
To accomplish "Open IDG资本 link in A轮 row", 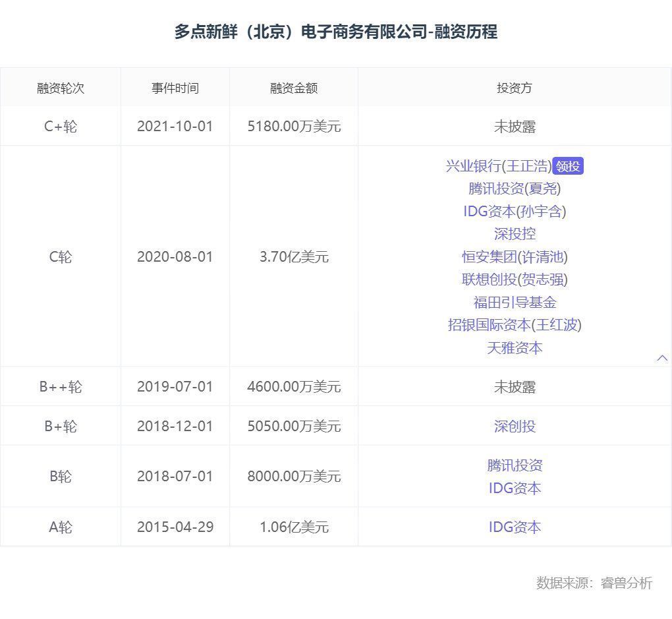I will 515,527.
